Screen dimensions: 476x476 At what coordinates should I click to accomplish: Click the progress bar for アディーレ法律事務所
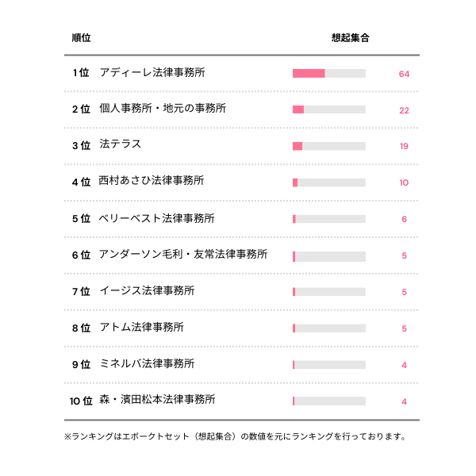(328, 74)
